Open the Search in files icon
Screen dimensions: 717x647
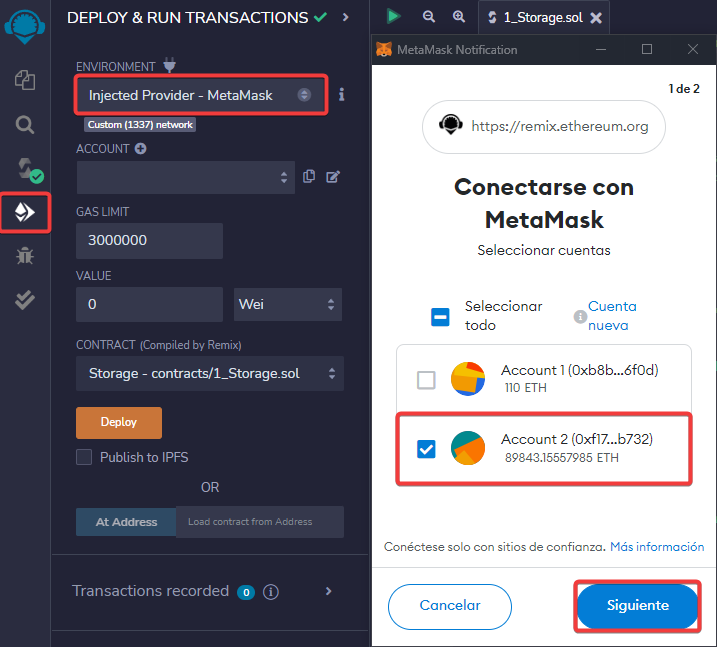pyautogui.click(x=25, y=124)
